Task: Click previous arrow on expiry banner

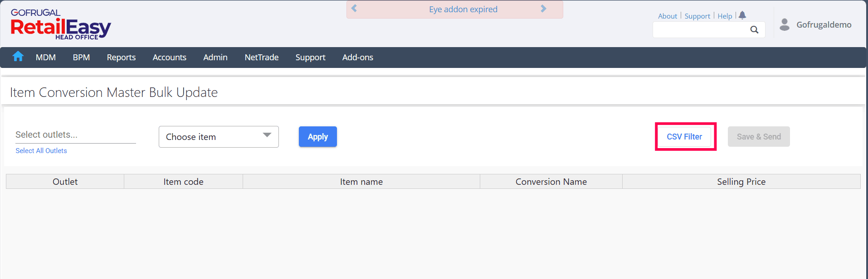Action: (x=354, y=9)
